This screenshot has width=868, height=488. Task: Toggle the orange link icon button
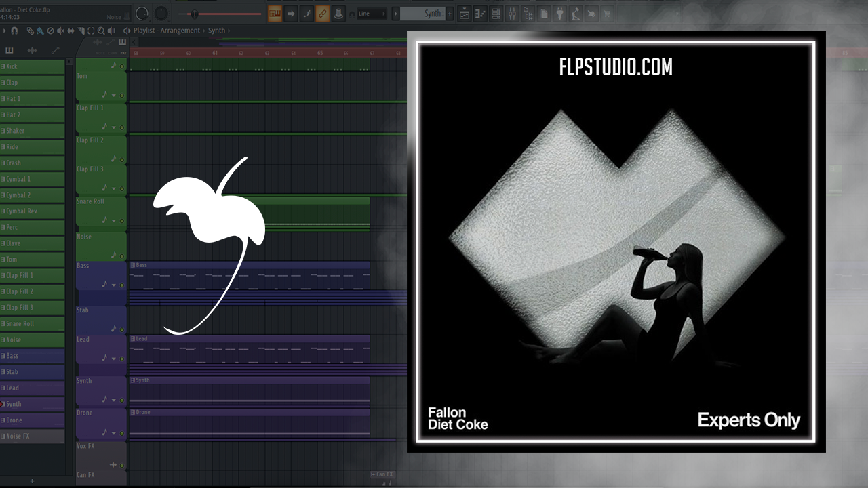322,14
